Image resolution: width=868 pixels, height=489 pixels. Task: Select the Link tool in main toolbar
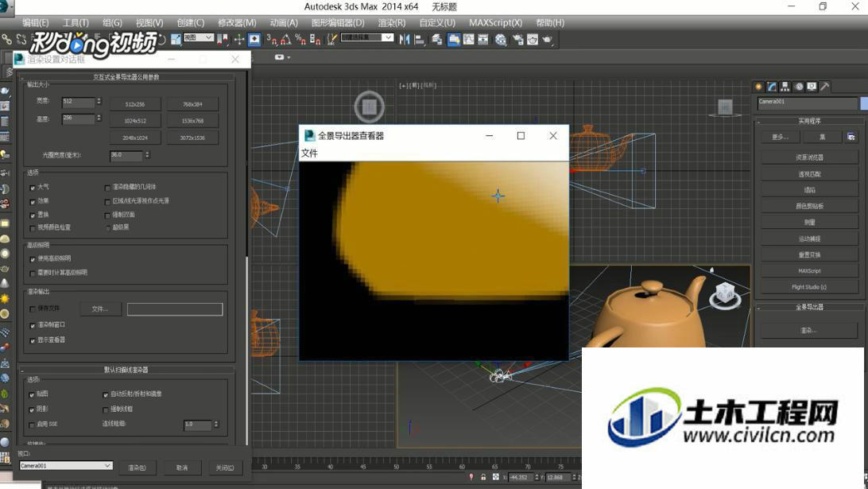[x=6, y=39]
